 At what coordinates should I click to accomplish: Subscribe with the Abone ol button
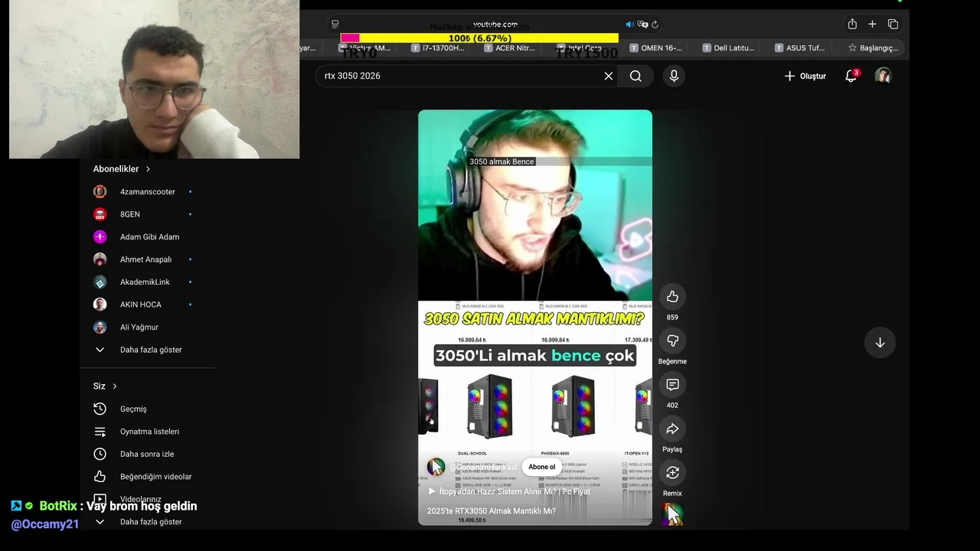click(x=541, y=467)
